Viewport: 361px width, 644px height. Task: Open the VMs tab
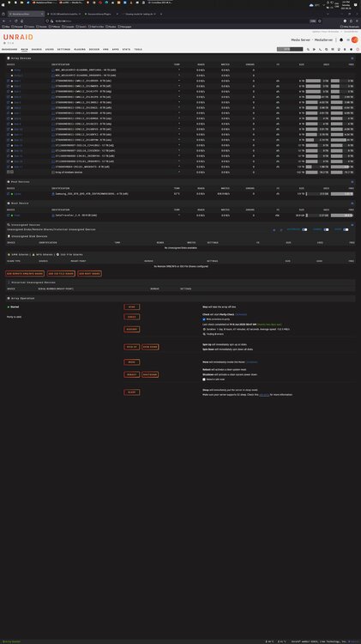click(105, 49)
